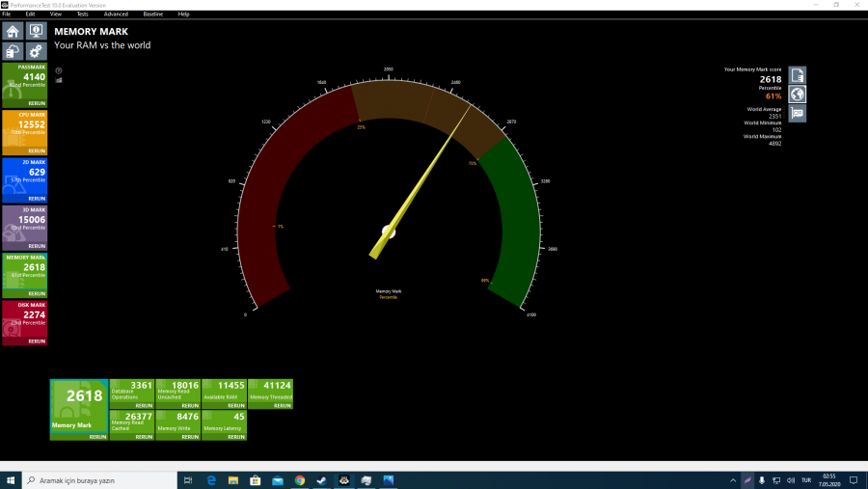Open the Edit menu

click(31, 14)
